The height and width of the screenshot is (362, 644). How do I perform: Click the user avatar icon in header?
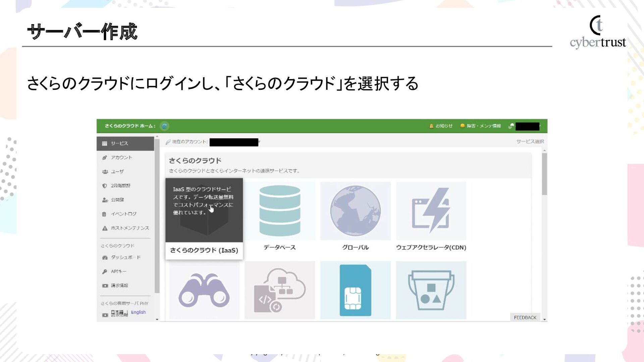click(x=511, y=126)
